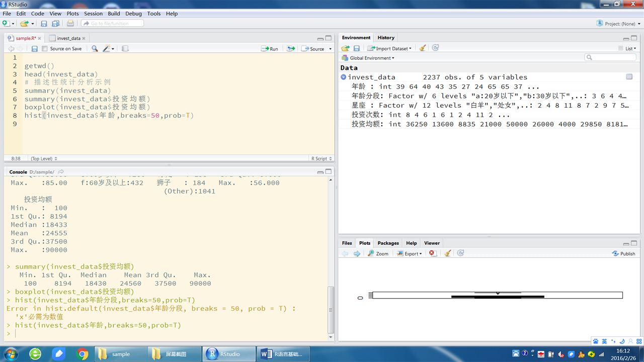Maximize the Environment pane
This screenshot has height=362, width=644.
(x=634, y=38)
